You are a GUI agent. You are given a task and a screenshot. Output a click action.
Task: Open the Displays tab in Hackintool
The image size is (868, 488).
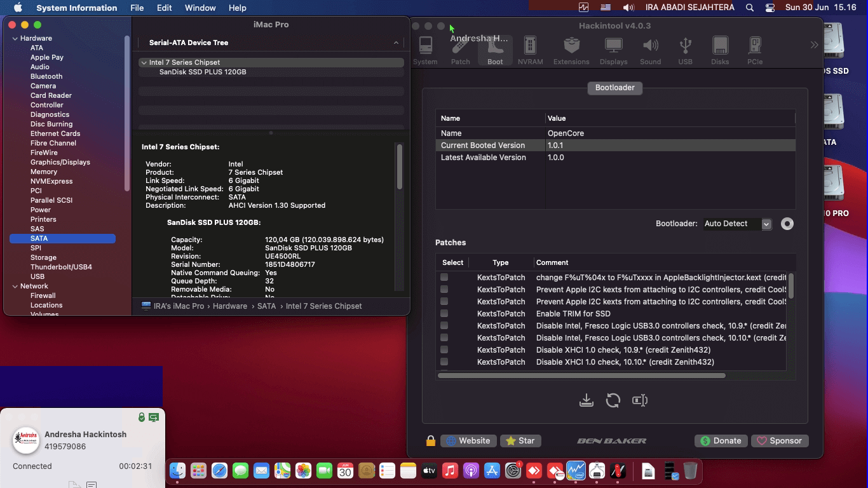613,51
